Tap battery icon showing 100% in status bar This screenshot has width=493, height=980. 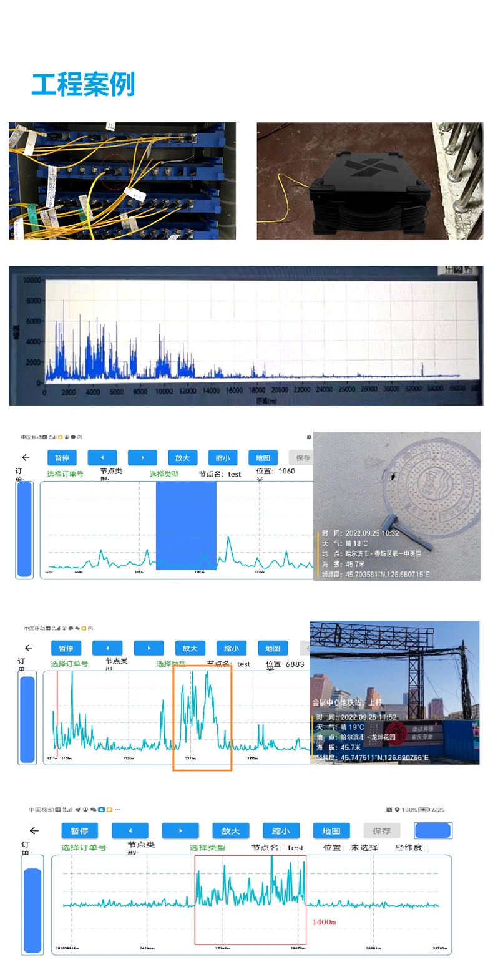(x=424, y=810)
